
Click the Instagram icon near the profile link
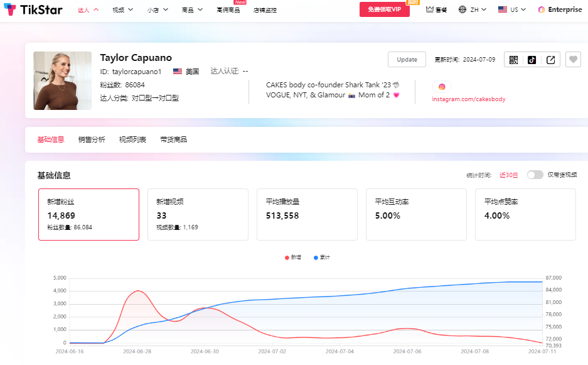point(441,86)
